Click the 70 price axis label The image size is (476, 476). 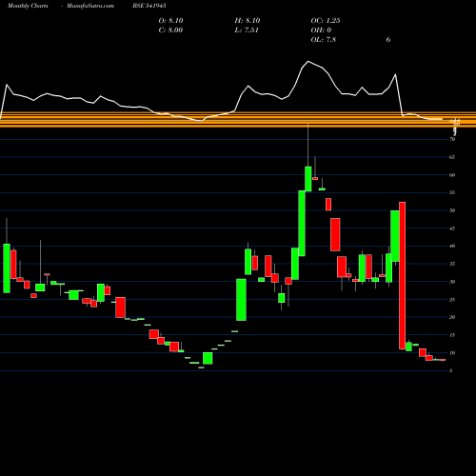click(x=452, y=139)
